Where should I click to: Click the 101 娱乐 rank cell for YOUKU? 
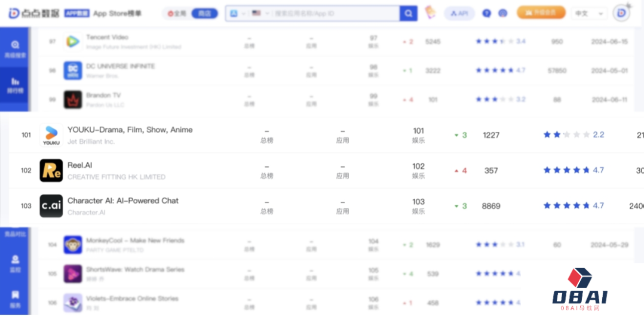coord(419,136)
